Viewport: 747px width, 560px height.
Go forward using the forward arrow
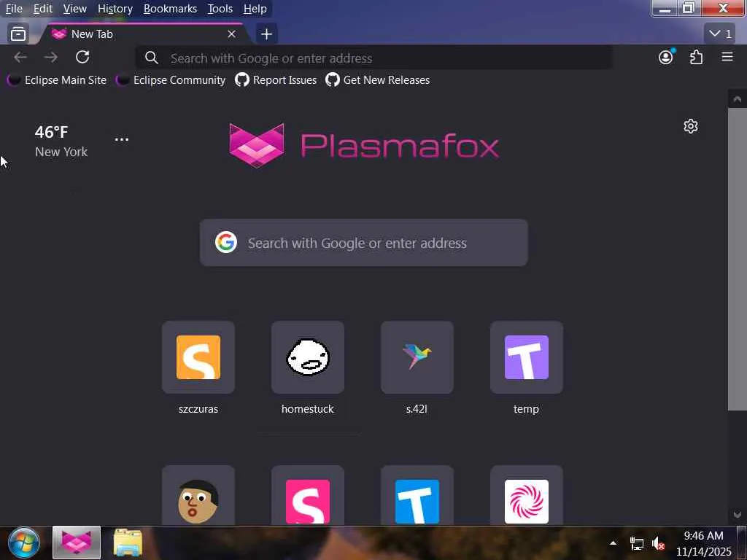(x=50, y=58)
